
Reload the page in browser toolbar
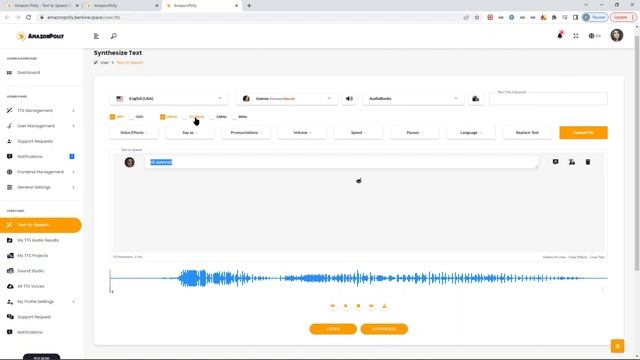[28, 17]
